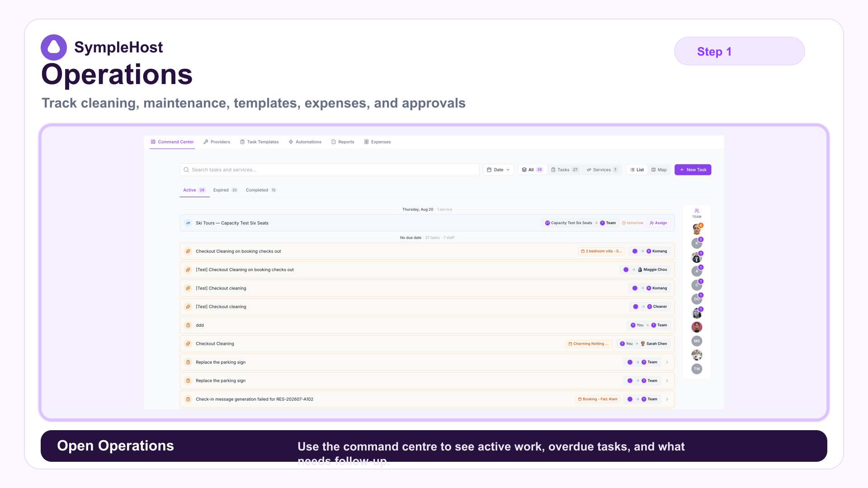
Task: Expand the 'Check-in message generation failed' row chevron
Action: point(667,399)
